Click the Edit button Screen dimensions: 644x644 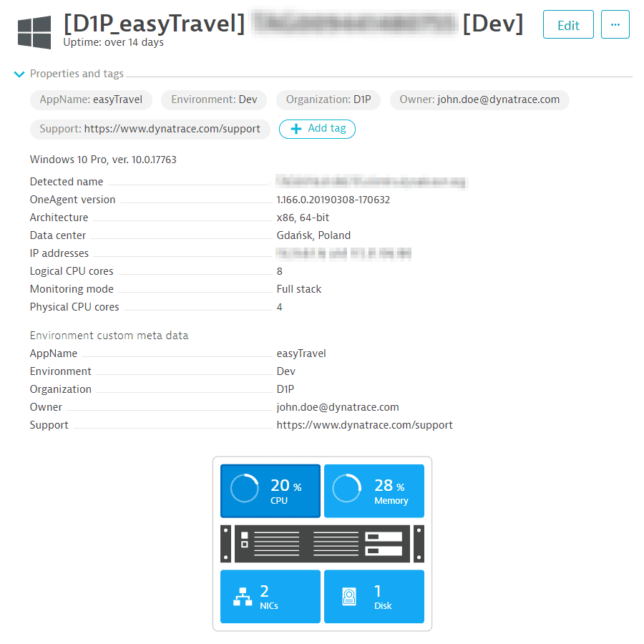[568, 24]
